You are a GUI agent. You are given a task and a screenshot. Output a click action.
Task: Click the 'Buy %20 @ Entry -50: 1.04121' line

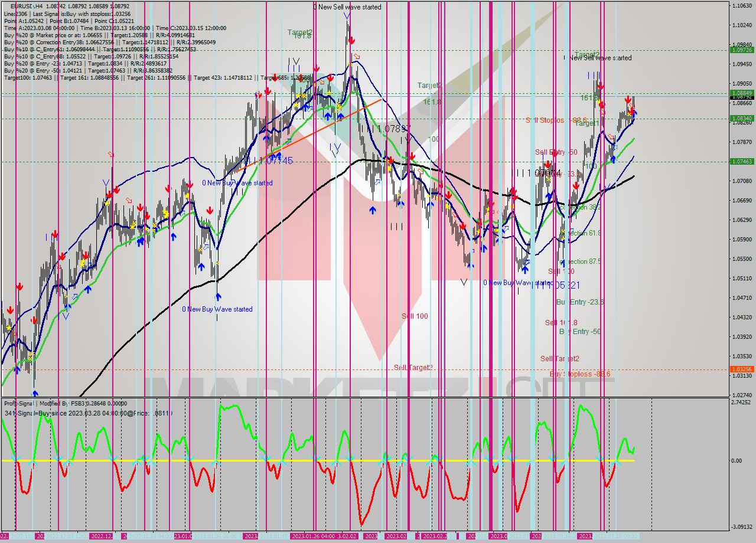(x=88, y=71)
